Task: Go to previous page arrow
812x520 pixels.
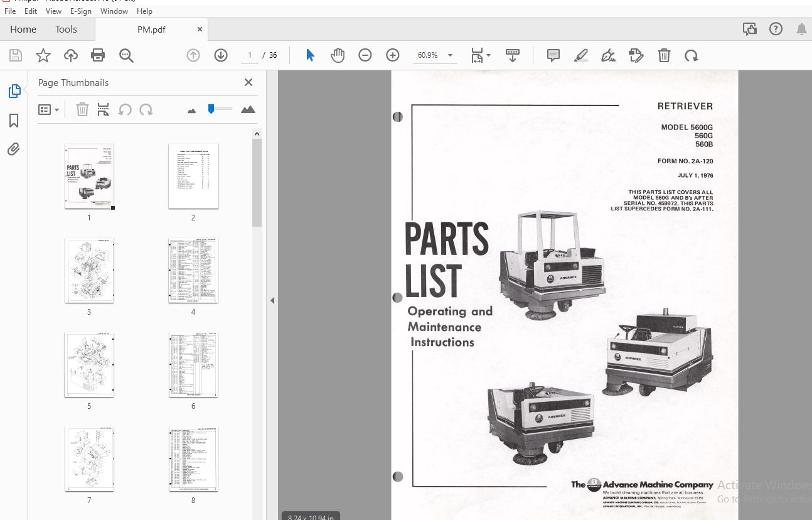Action: click(193, 55)
